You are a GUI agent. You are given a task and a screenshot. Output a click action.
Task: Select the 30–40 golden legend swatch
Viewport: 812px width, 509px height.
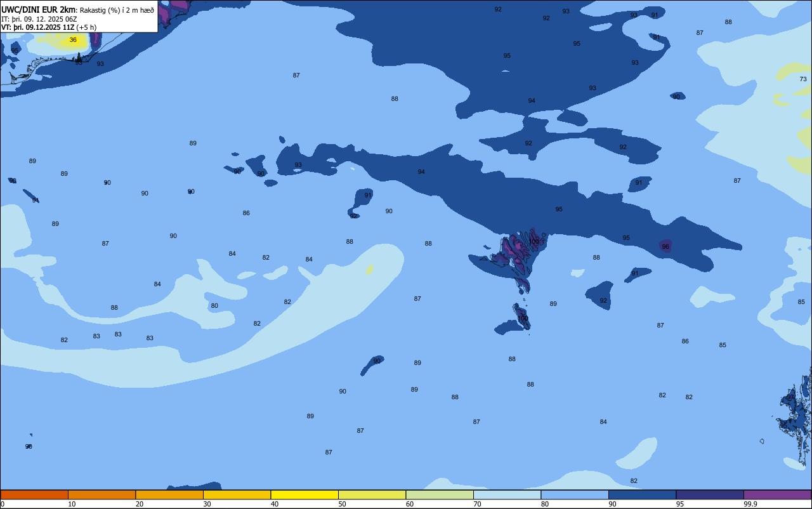coord(237,494)
